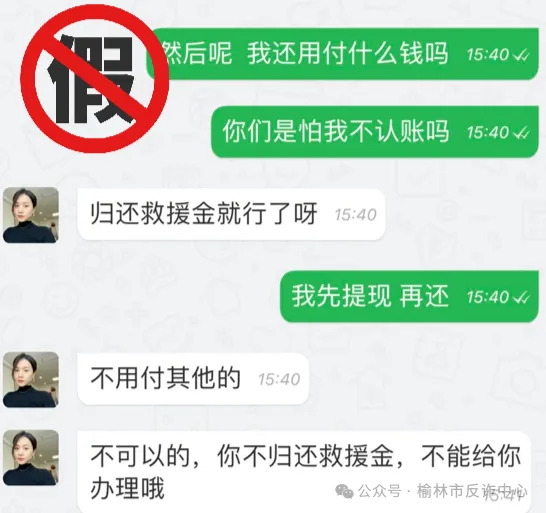Click '公众号 · 榆林市反诈中心' watermark text
546x513 pixels.
click(443, 491)
